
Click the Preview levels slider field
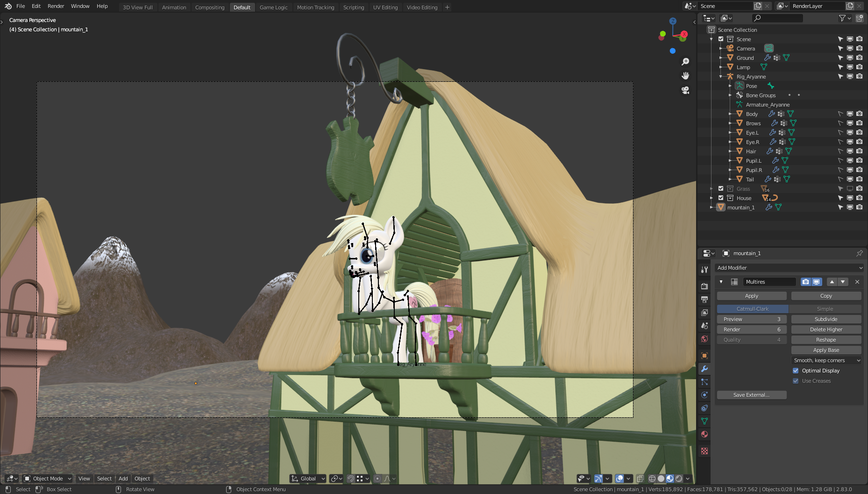pyautogui.click(x=751, y=319)
